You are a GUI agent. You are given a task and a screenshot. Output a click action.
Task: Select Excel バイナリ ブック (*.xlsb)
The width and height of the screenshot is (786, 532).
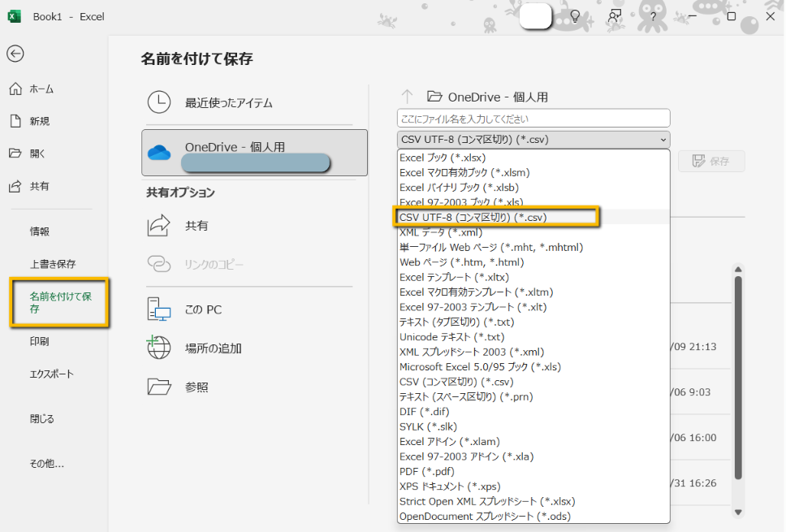[533, 188]
